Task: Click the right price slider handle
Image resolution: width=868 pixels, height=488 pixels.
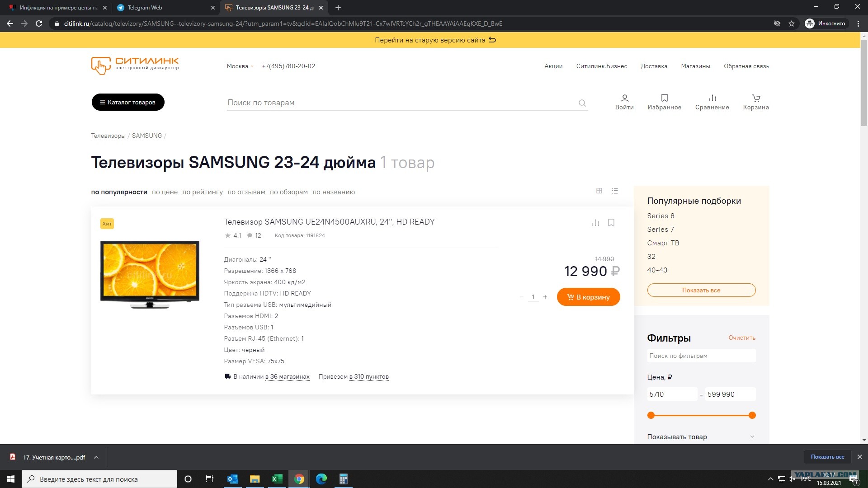Action: [x=752, y=415]
